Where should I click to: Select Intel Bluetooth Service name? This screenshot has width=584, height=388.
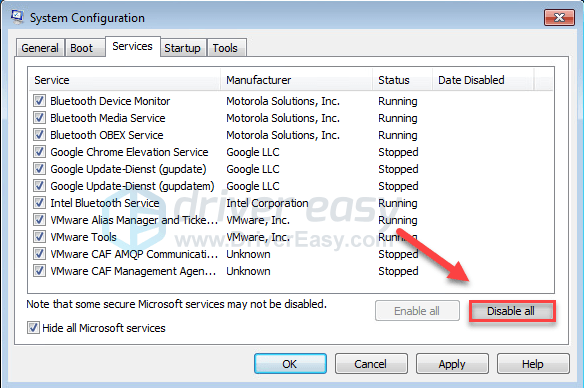click(105, 203)
